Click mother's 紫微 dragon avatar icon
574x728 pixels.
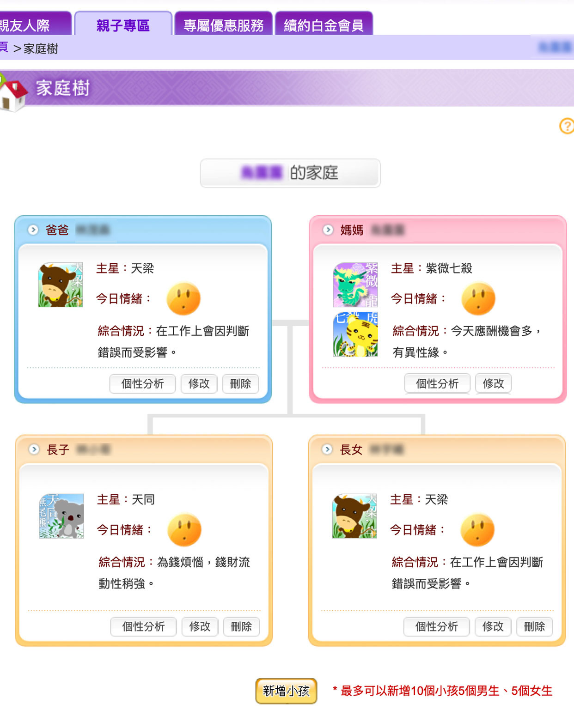tap(355, 285)
